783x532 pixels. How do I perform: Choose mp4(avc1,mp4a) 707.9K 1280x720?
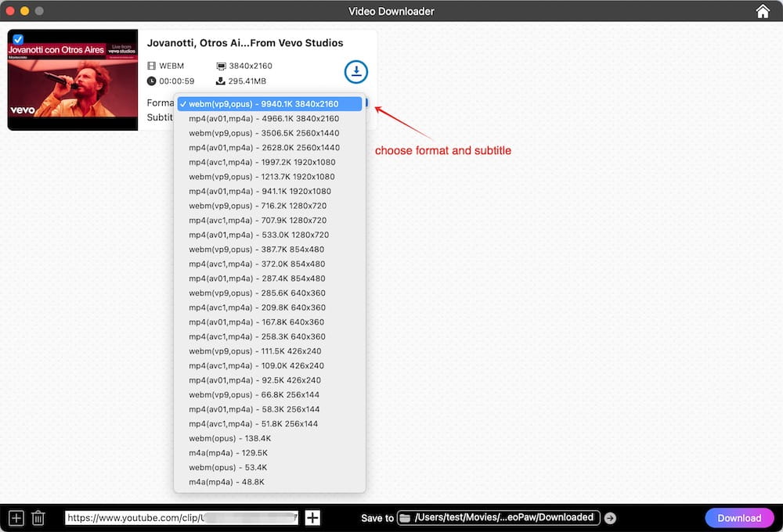269,220
